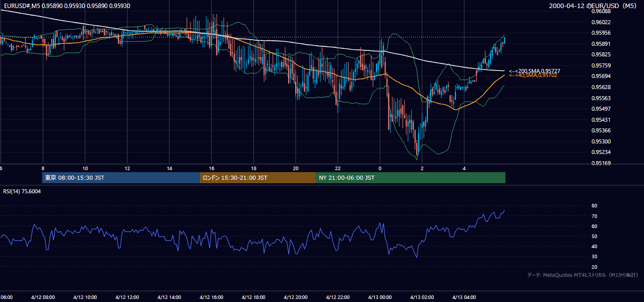Click the 4/12 22:00 time axis label
The image size is (644, 302).
point(337,297)
